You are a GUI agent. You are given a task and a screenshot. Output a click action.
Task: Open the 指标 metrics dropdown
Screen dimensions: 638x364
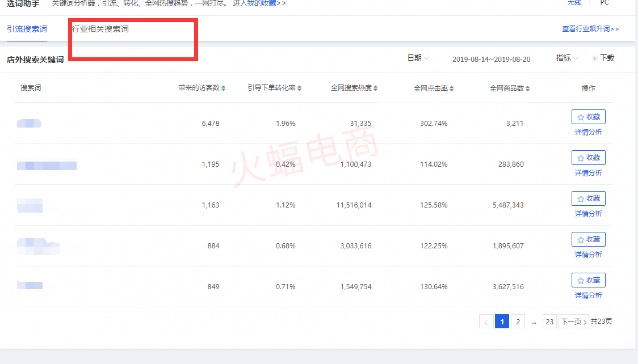click(567, 58)
